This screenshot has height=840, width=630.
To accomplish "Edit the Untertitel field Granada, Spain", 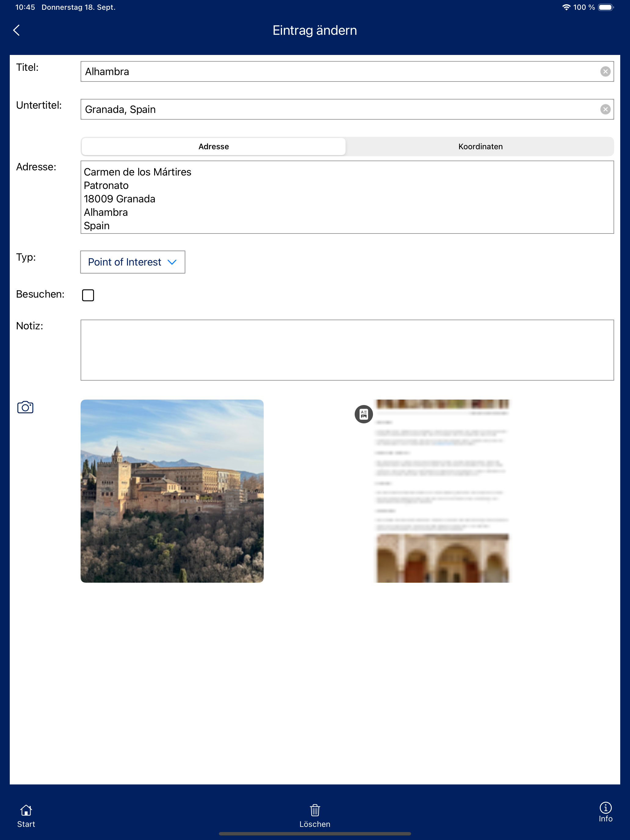I will click(x=347, y=109).
